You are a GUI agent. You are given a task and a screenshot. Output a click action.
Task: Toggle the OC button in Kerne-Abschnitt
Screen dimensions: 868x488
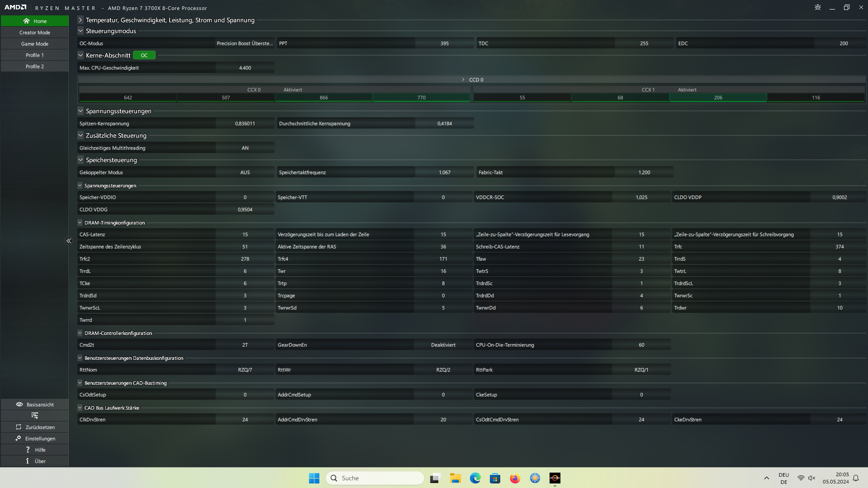(x=144, y=55)
